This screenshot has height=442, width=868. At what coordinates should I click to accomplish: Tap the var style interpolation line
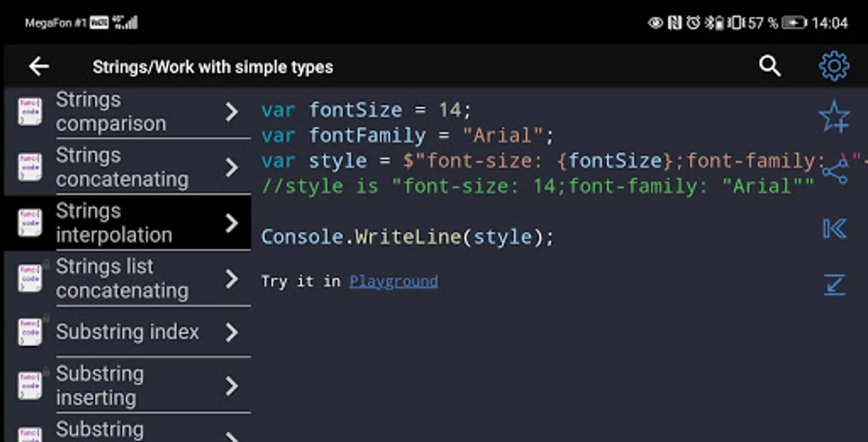click(564, 161)
